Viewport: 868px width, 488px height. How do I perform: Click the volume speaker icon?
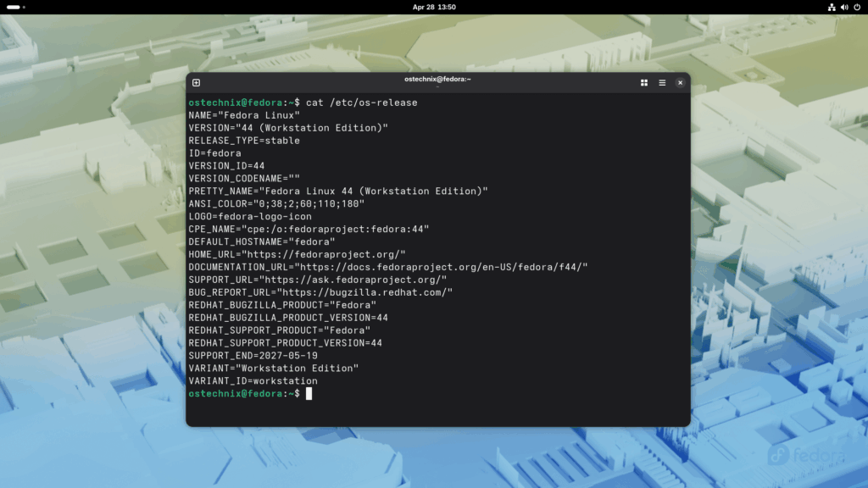844,7
